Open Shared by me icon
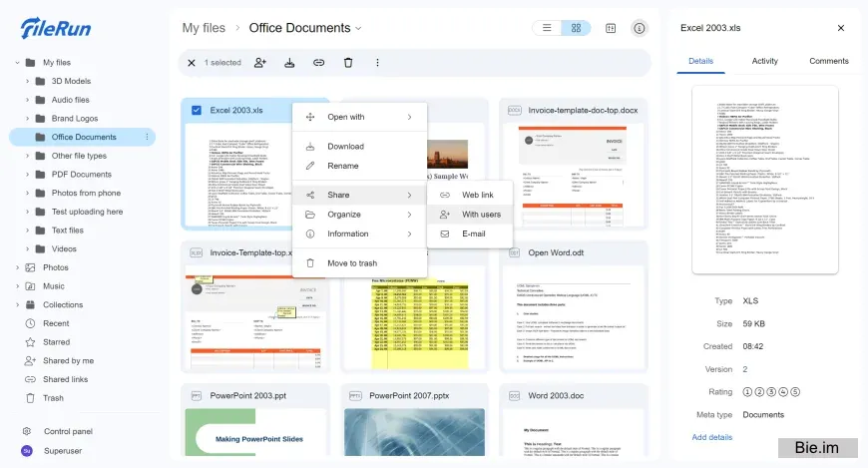868x468 pixels. 31,360
